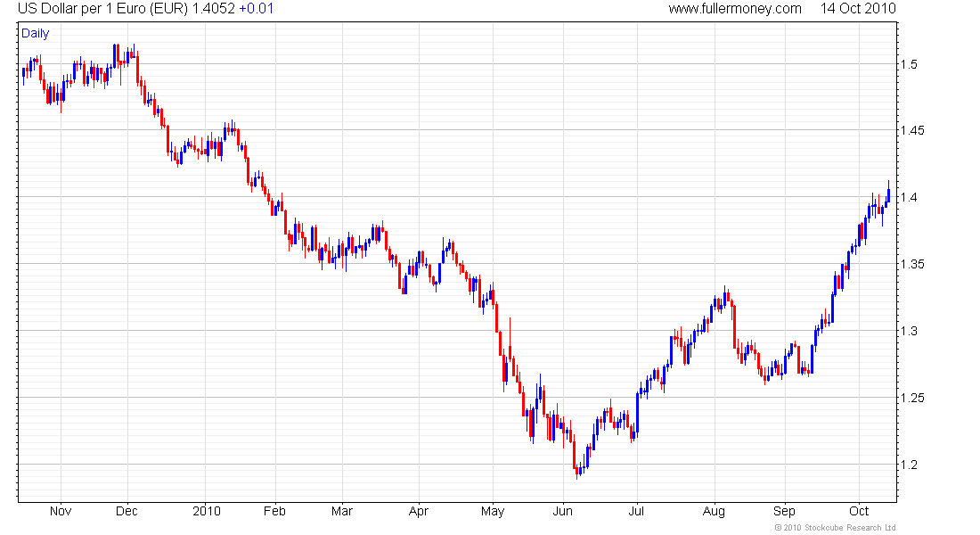Image resolution: width=980 pixels, height=535 pixels.
Task: Click the Aug month label on time axis
Action: pos(714,511)
